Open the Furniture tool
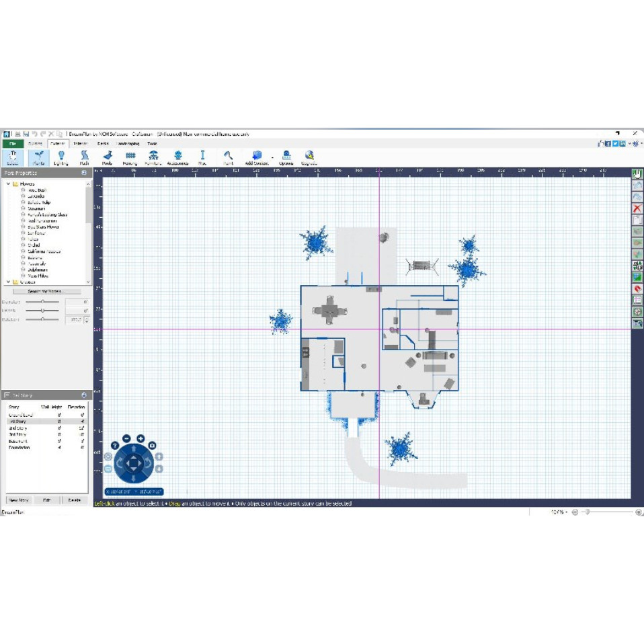Screen dimensions: 644x644 153,158
